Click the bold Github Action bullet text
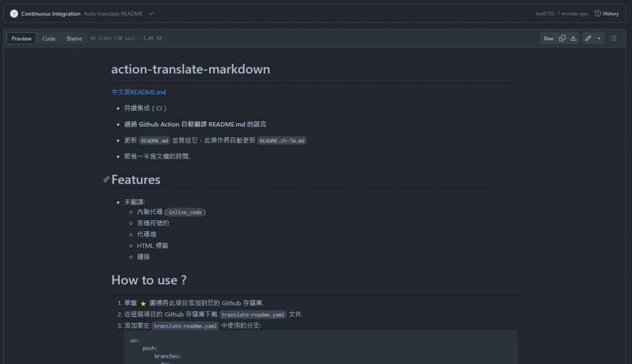 (195, 124)
